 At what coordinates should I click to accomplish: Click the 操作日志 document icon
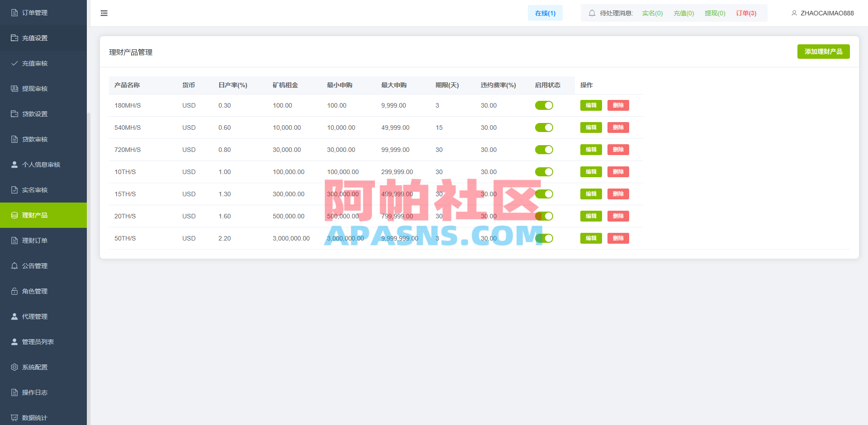(x=14, y=392)
